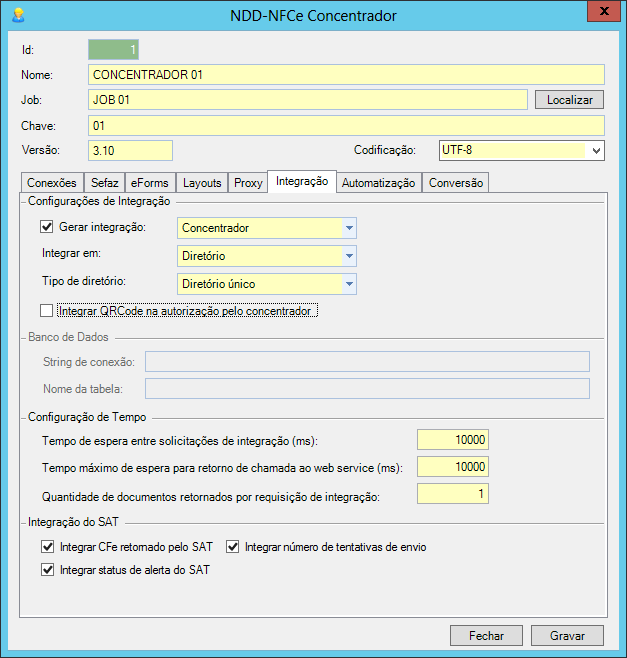Image resolution: width=627 pixels, height=658 pixels.
Task: Click the application icon in title bar
Action: [x=17, y=15]
